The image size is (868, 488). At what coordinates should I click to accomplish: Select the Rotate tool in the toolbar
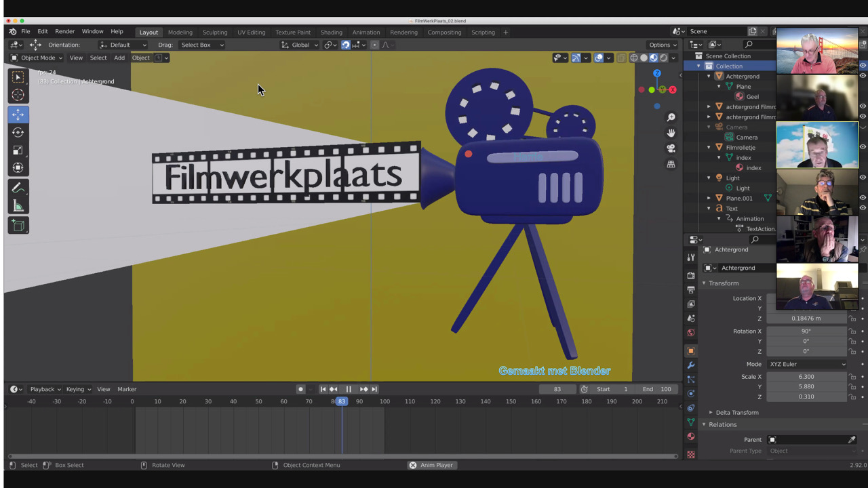[18, 133]
